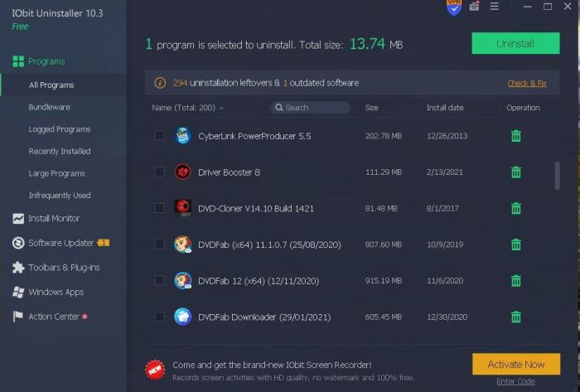580x392 pixels.
Task: Focus the Search input field
Action: (311, 108)
